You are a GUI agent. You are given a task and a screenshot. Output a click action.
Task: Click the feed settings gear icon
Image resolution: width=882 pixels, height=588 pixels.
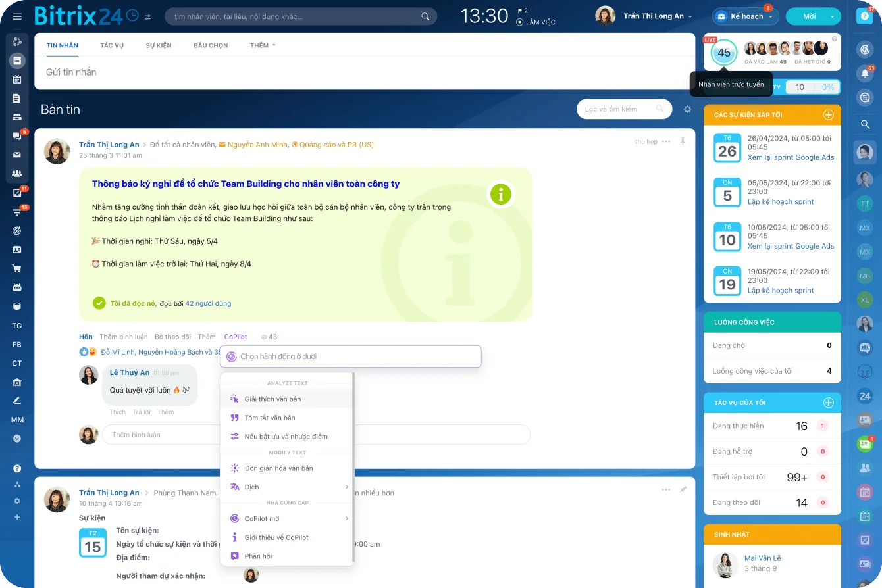click(x=687, y=109)
